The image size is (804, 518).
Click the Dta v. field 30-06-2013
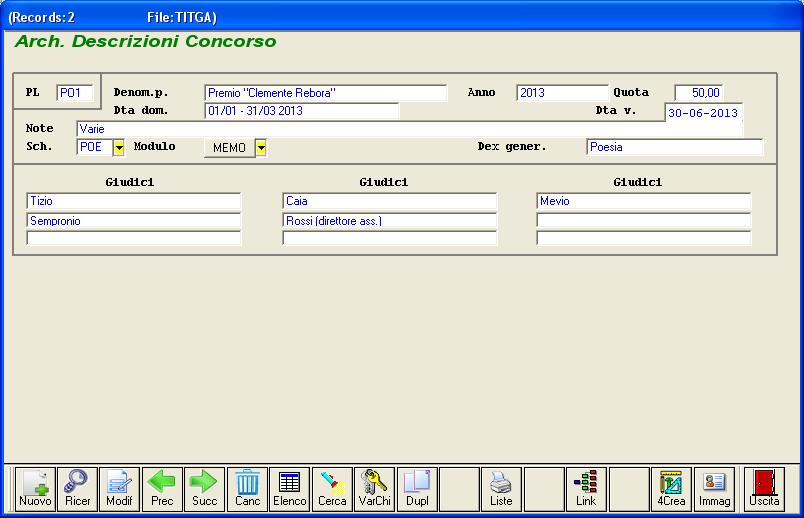tap(704, 113)
